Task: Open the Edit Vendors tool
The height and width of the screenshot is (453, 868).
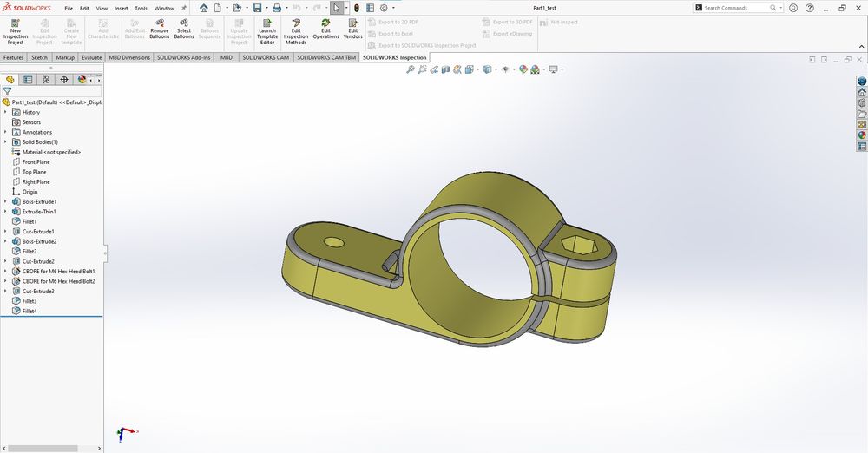Action: [x=353, y=23]
